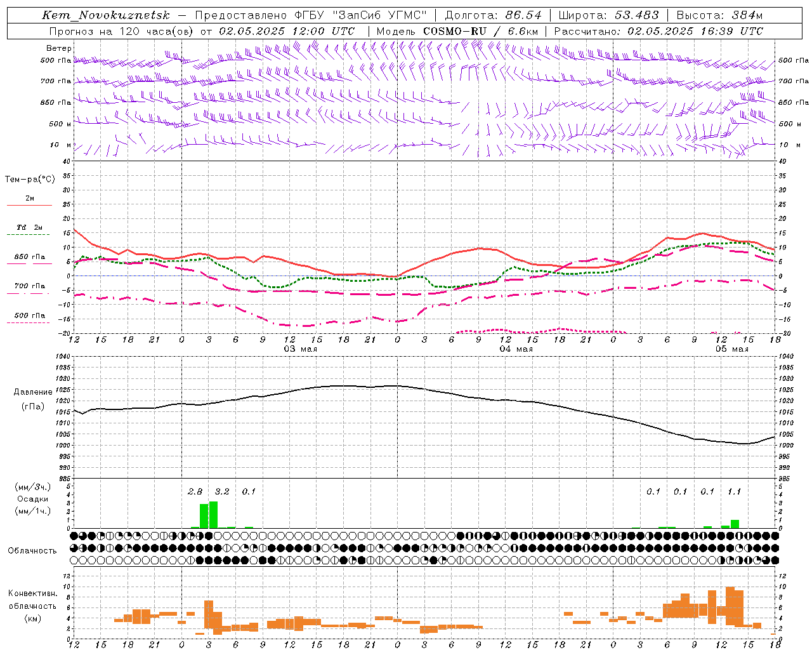Screen dimensions: 812x650
Task: Click the Модель COSMO-RU / 6.6км label
Action: tap(457, 31)
